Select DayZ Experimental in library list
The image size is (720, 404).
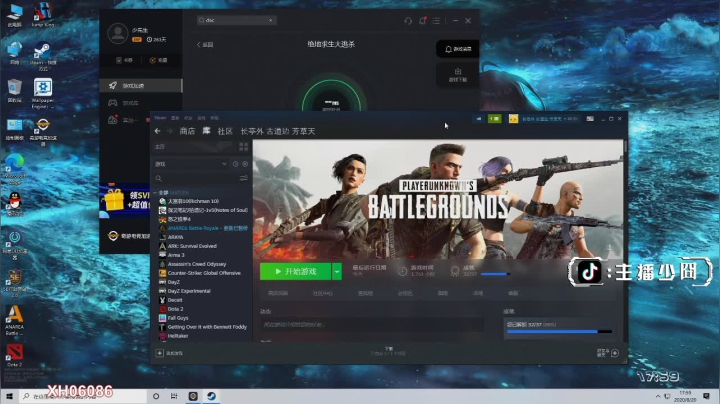(x=185, y=291)
